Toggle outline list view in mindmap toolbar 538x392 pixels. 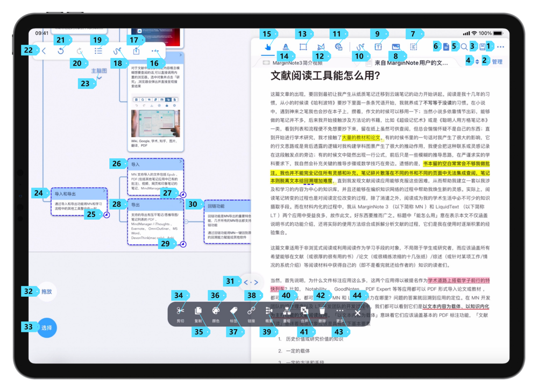(x=98, y=51)
